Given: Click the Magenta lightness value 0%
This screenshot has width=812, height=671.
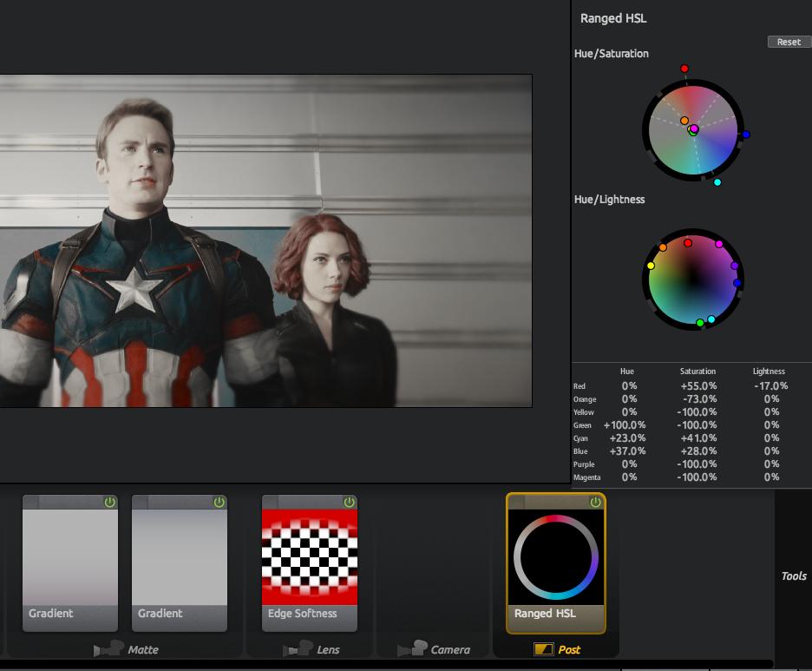Looking at the screenshot, I should pos(771,477).
